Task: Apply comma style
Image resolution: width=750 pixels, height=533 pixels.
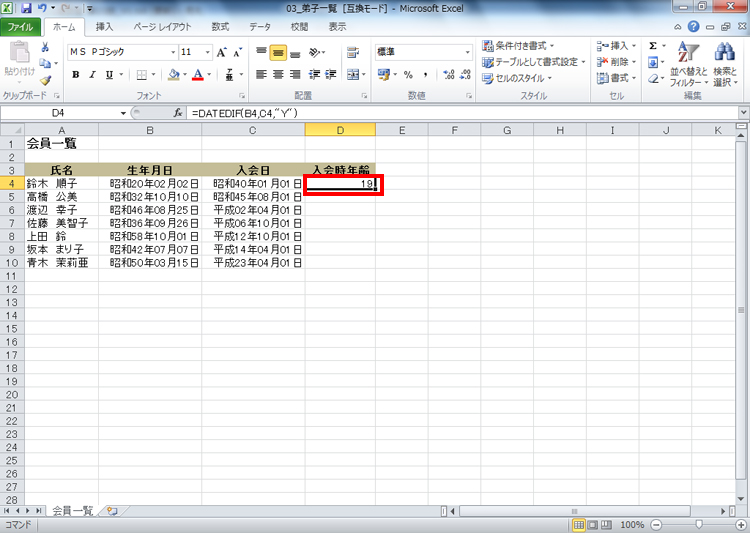Action: 425,75
